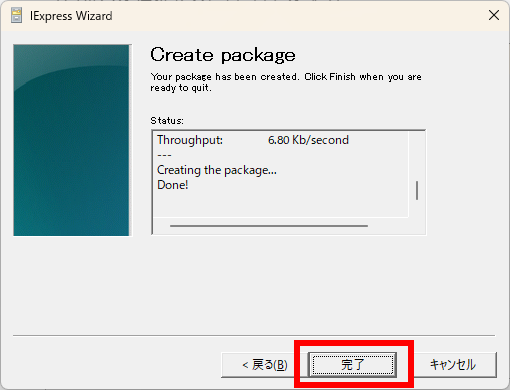This screenshot has height=390, width=510.
Task: Click the vertical scrollbar track above the thumb
Action: (x=417, y=156)
